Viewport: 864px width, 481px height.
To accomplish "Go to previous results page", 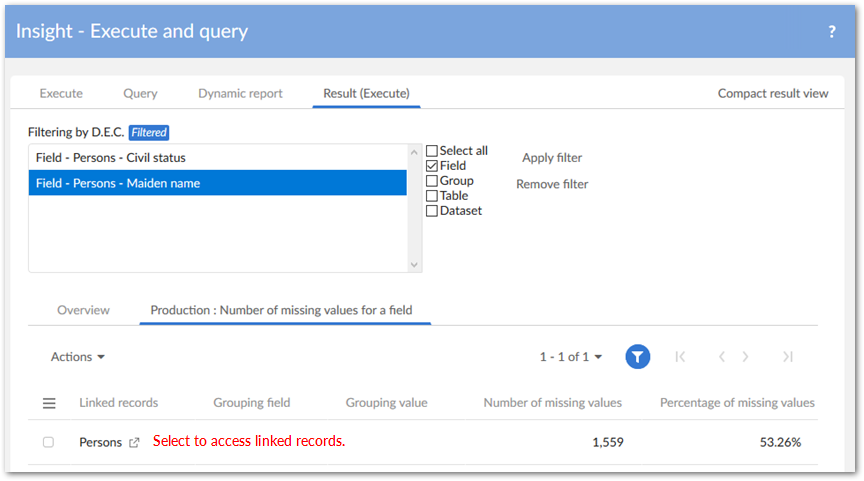I will (x=721, y=357).
